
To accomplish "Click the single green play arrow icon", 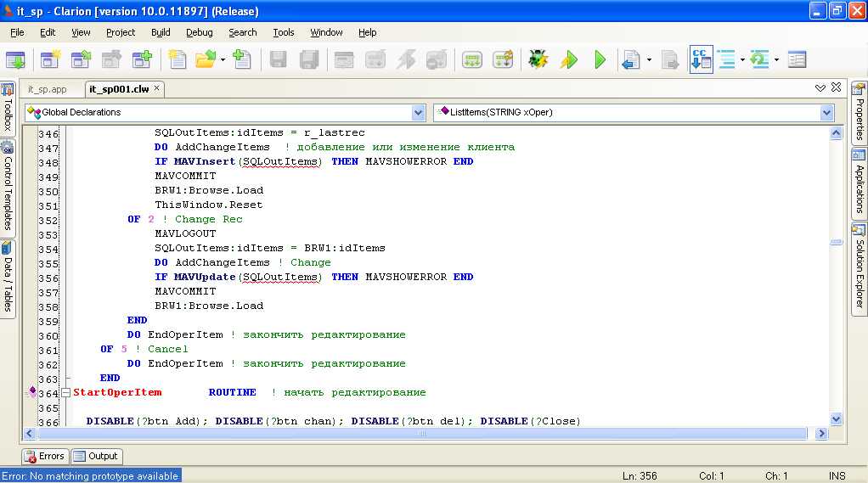I will tap(600, 59).
